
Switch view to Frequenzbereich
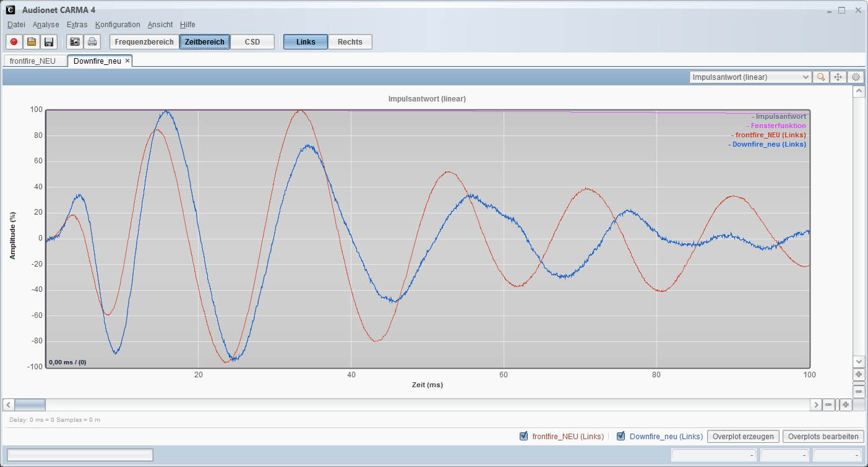tap(144, 42)
